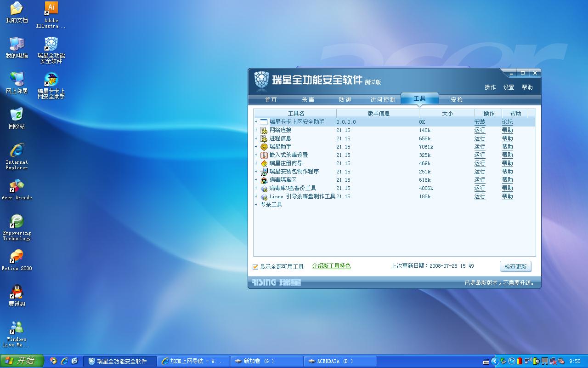Screen dimensions: 588x368
Task: Select the 瑞星卡卡上网安全助手 desktop shortcut
Action: [51, 86]
